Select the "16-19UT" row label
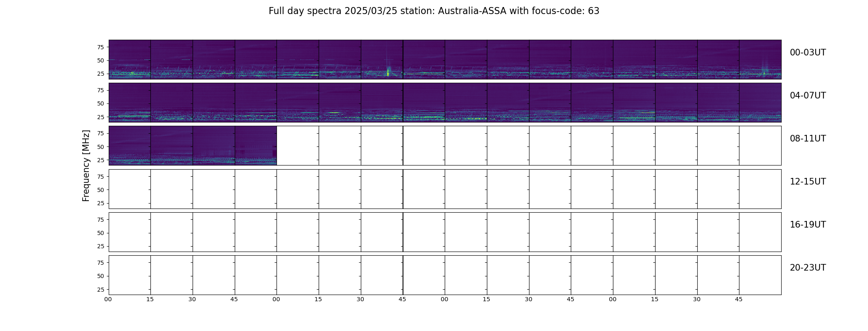The height and width of the screenshot is (331, 868). [808, 225]
